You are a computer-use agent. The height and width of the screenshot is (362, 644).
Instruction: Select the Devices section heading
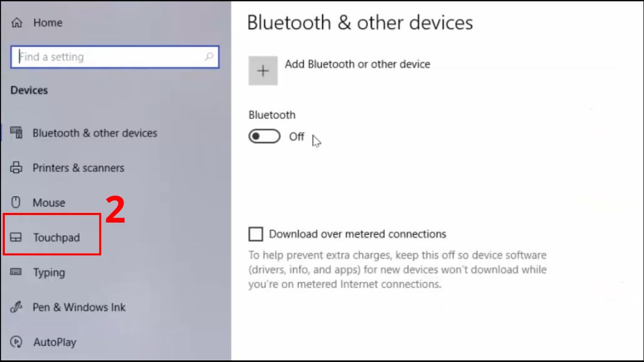pyautogui.click(x=29, y=90)
